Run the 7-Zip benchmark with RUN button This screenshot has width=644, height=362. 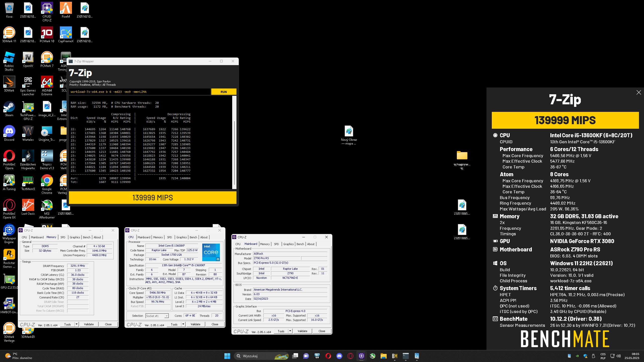coord(224,92)
